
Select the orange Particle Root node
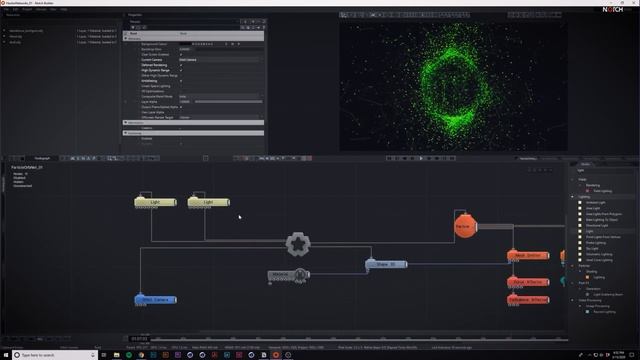tap(465, 226)
